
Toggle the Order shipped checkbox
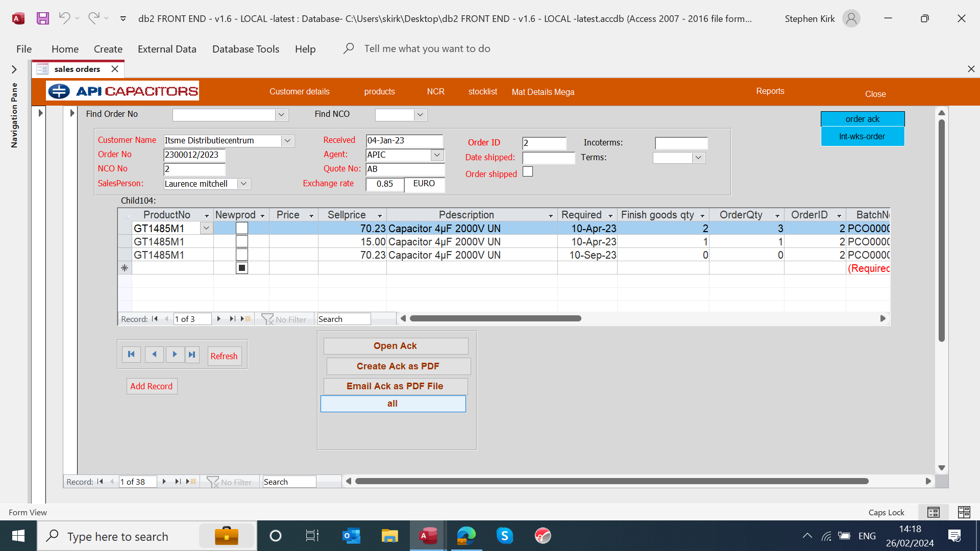[x=528, y=172]
